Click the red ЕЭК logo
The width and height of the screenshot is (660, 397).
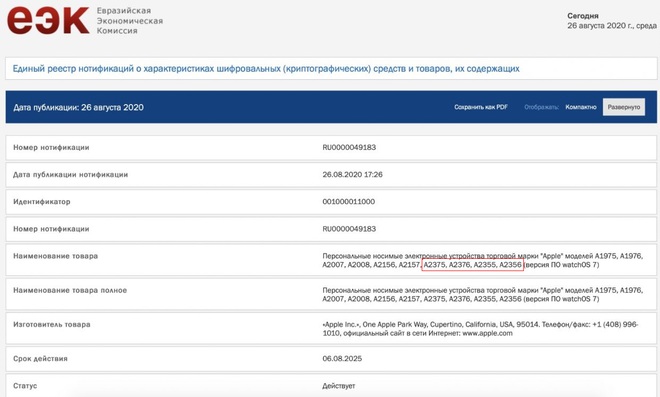48,21
